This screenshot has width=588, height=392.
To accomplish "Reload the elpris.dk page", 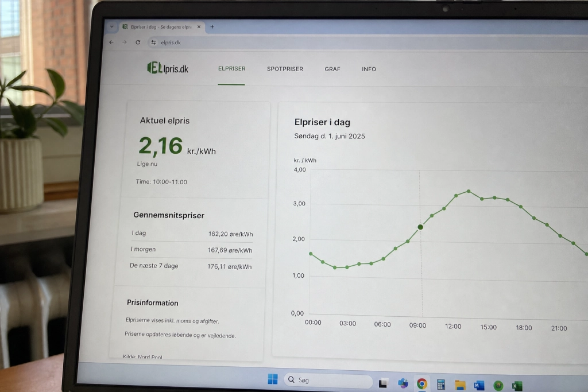I will click(138, 42).
